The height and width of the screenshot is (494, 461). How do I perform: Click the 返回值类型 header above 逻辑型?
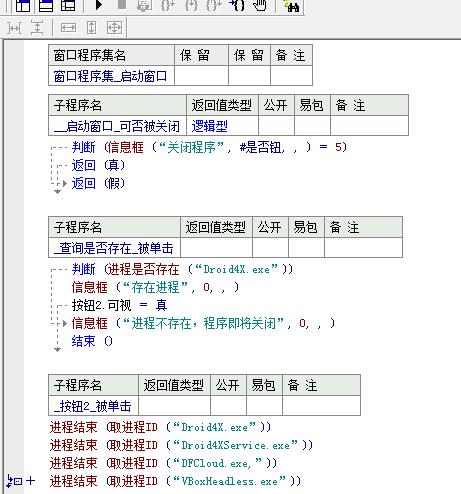point(222,105)
